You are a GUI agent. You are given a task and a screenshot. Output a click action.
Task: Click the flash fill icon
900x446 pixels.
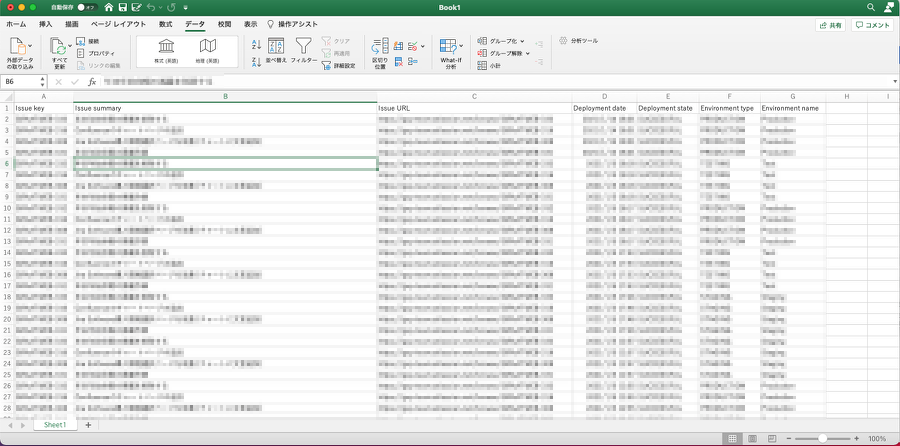pyautogui.click(x=398, y=46)
